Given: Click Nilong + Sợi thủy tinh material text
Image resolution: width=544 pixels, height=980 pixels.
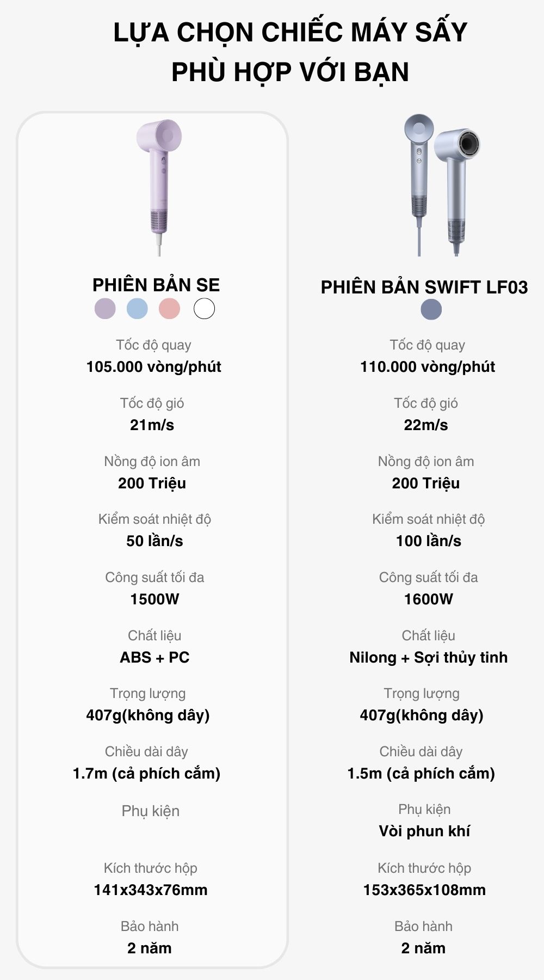Looking at the screenshot, I should [428, 657].
